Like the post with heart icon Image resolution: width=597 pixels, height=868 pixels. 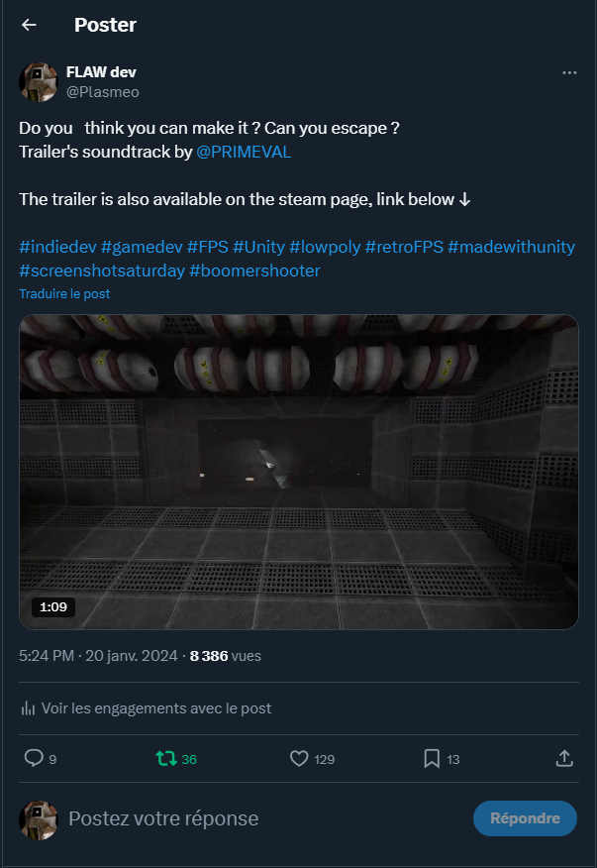click(300, 759)
